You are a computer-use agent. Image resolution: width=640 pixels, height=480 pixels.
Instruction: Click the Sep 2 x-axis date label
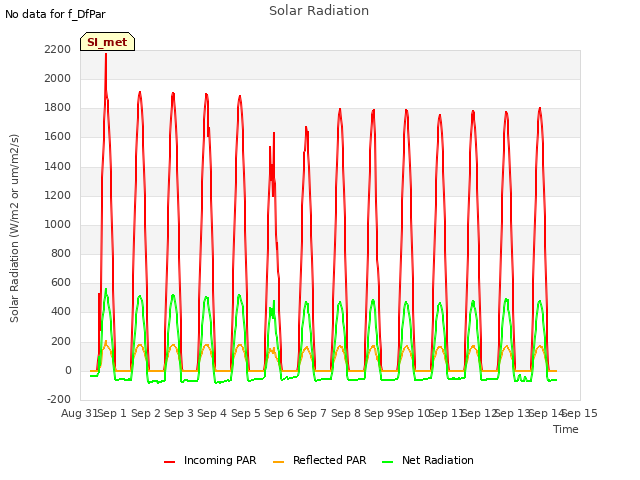point(146,413)
